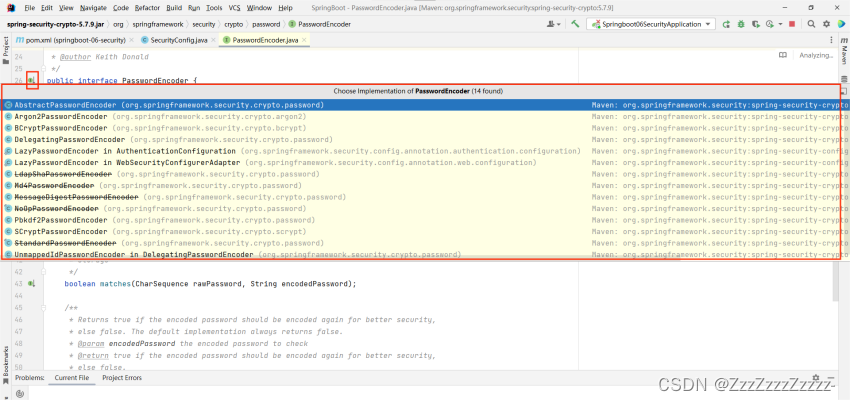Open the Run menu
The height and width of the screenshot is (401, 851).
[x=194, y=8]
